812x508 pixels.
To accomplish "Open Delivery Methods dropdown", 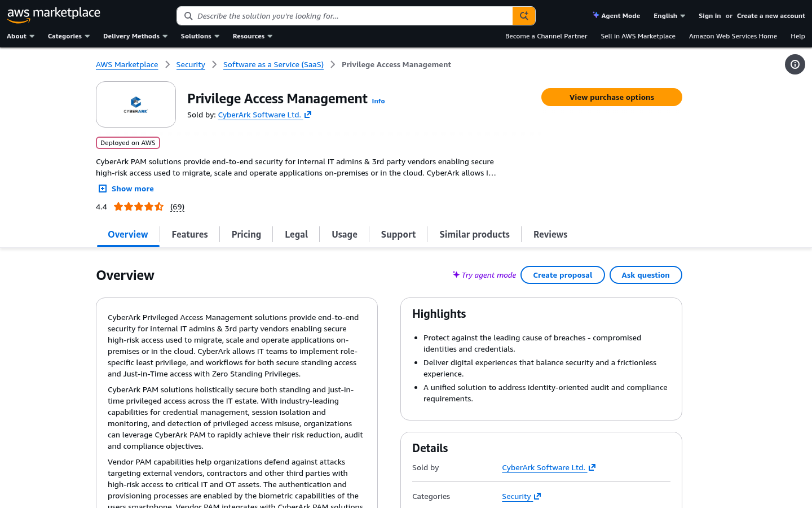I will point(135,36).
